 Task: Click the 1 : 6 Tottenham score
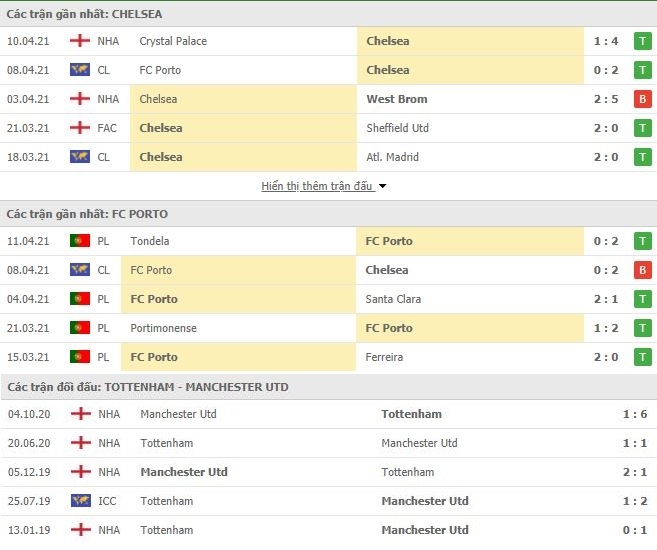[635, 414]
